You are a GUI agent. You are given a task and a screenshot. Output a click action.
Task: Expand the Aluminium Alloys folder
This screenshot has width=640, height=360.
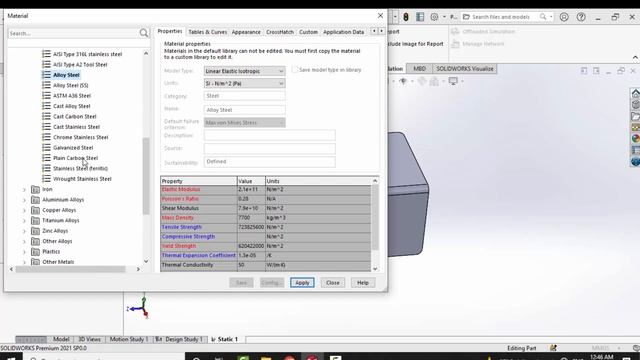(24, 200)
